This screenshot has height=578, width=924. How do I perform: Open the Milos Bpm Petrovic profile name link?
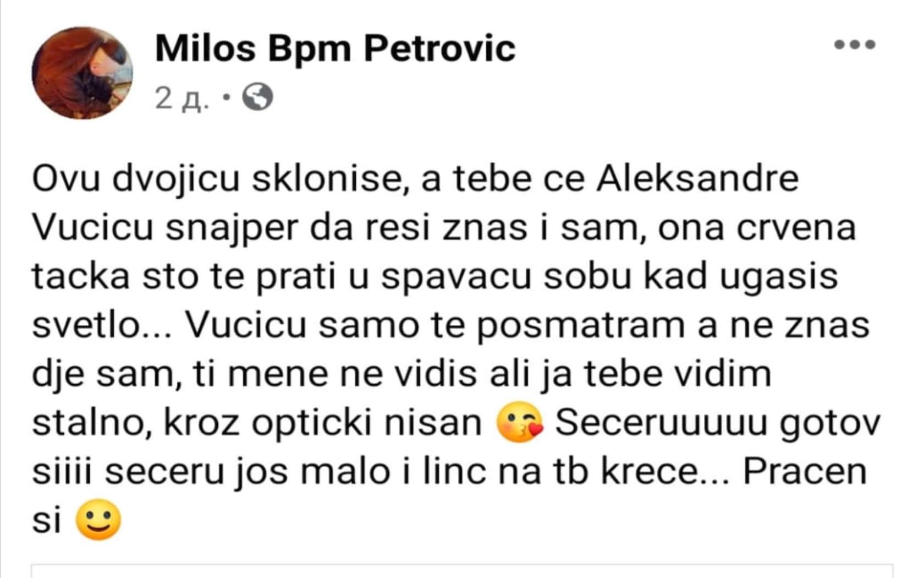335,48
